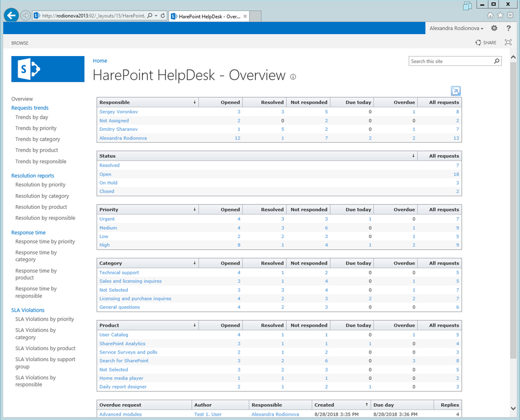Open the On Hold status link
520x420 pixels.
point(108,183)
